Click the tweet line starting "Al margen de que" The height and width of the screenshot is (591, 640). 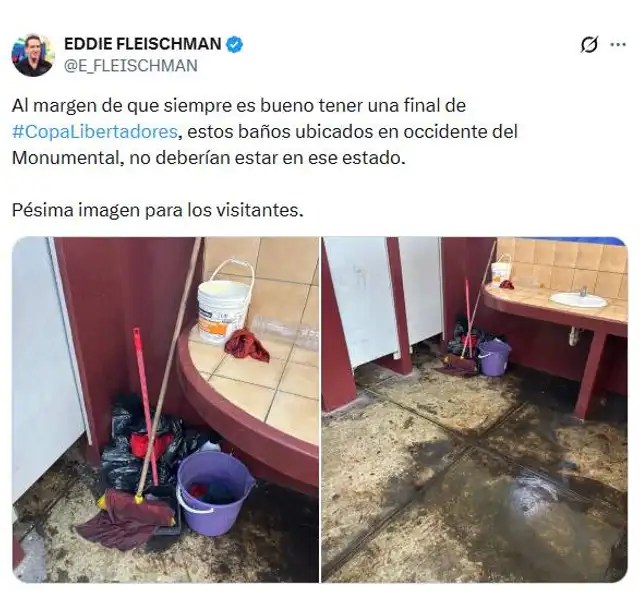(239, 106)
